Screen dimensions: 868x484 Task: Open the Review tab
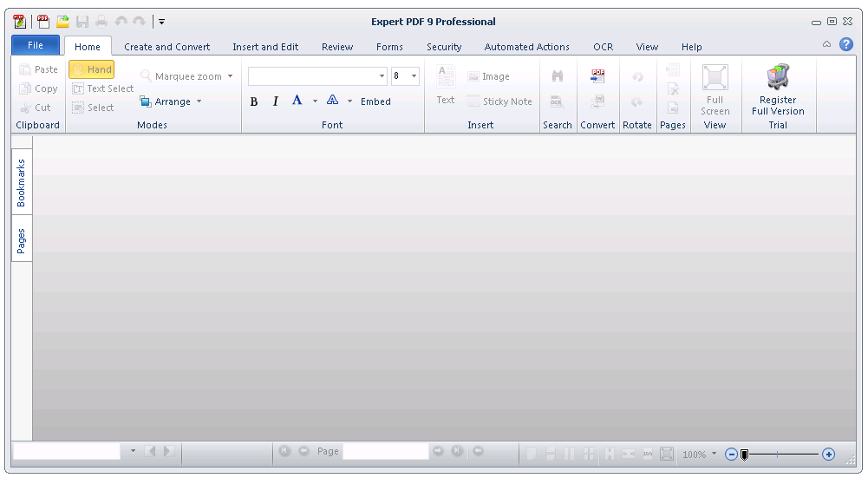coord(337,47)
